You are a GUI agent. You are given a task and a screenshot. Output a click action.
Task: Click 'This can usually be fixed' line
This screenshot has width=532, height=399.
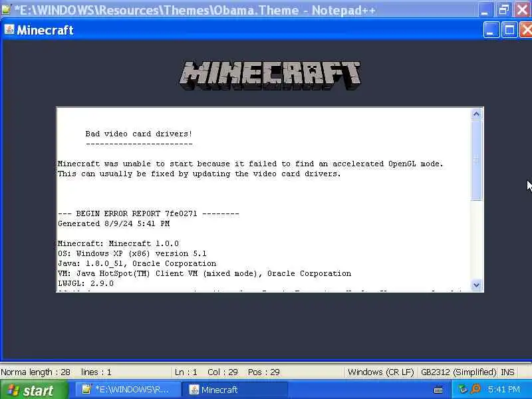point(199,174)
